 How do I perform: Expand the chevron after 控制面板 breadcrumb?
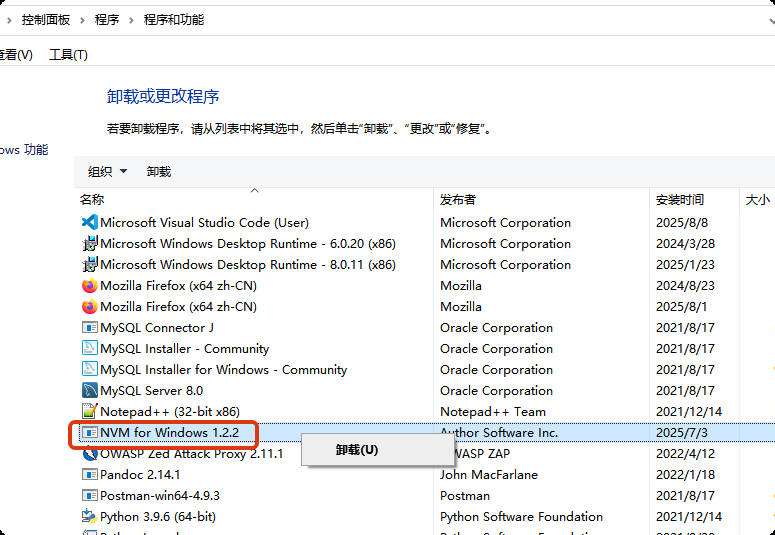[x=82, y=20]
